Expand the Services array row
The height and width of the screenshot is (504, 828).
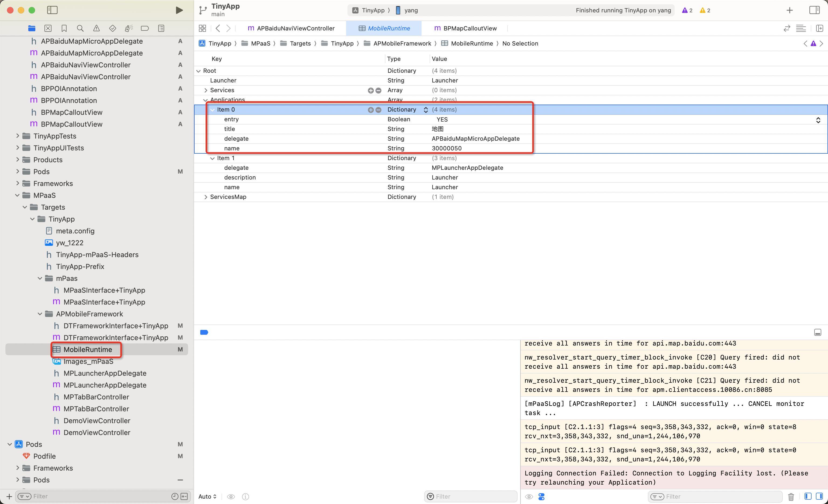click(x=206, y=90)
